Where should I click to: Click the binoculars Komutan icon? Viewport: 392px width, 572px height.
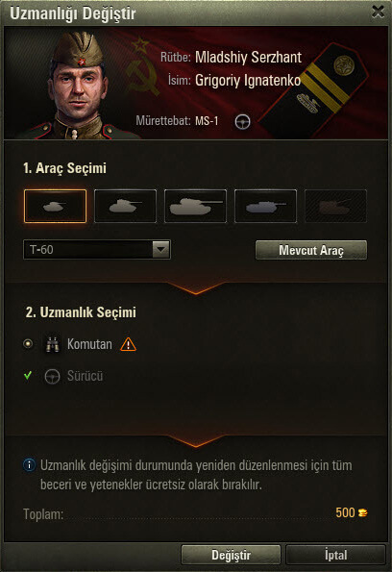[53, 344]
